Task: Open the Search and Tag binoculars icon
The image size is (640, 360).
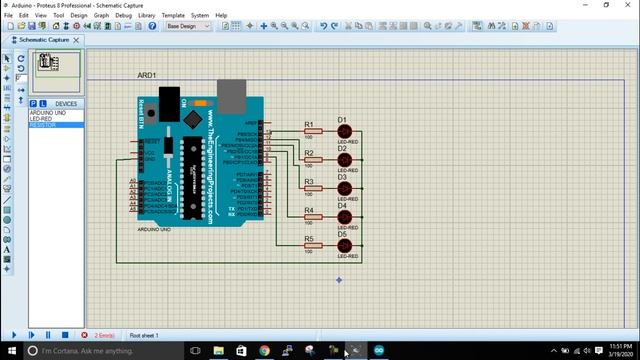Action: [x=491, y=26]
